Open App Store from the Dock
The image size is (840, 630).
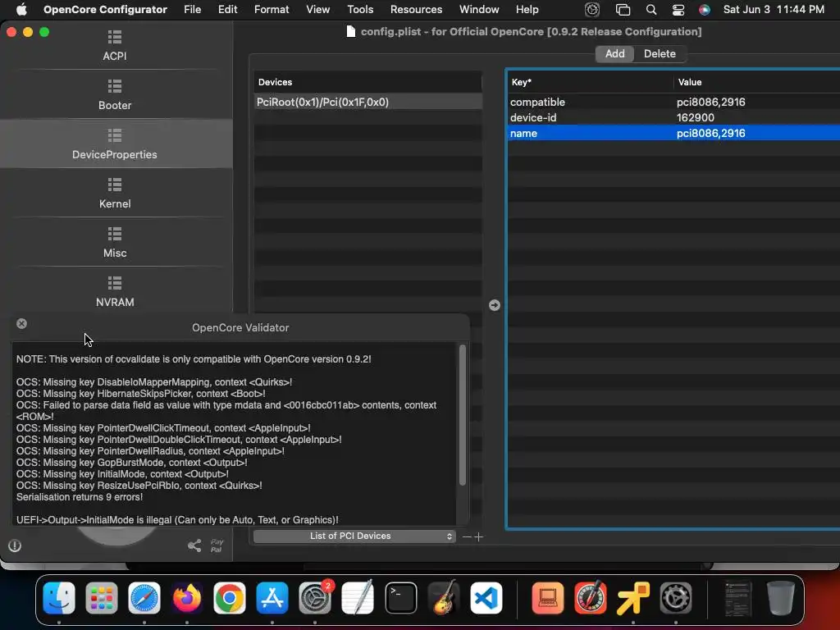tap(272, 597)
